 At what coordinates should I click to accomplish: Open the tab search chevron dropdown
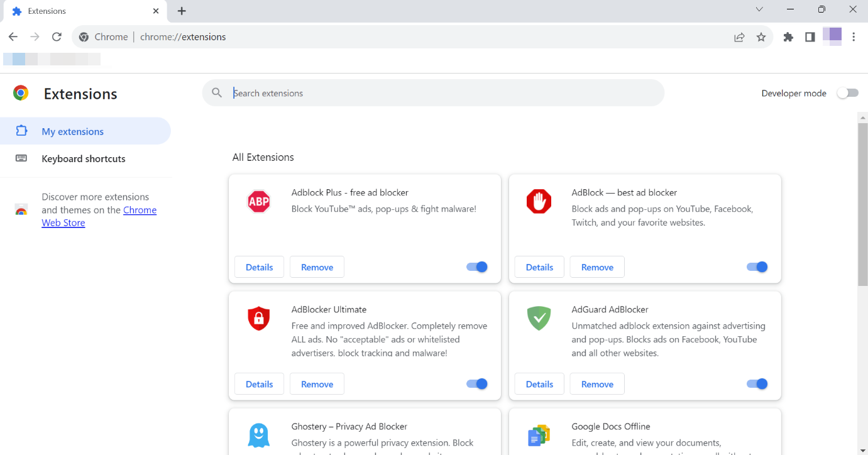coord(759,9)
